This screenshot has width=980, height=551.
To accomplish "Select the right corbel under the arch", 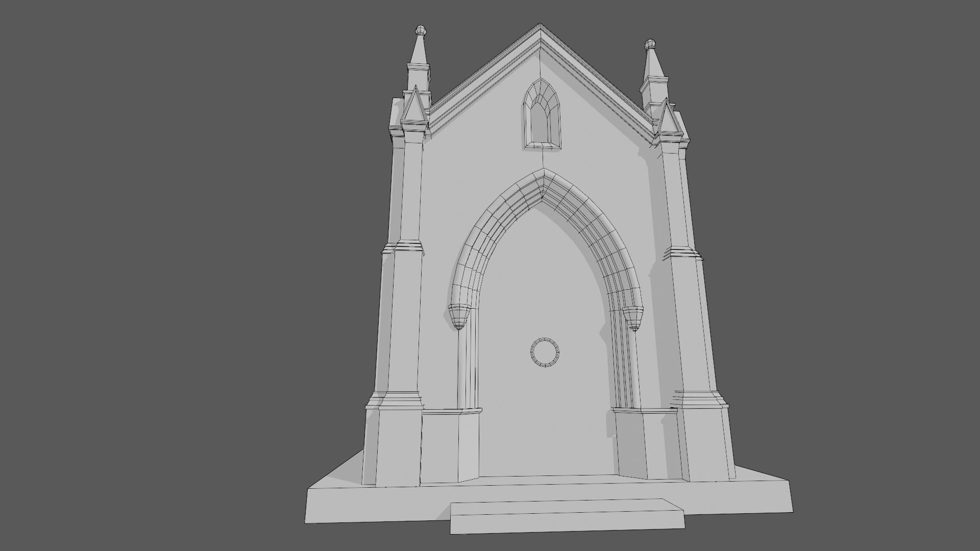I will click(x=633, y=318).
